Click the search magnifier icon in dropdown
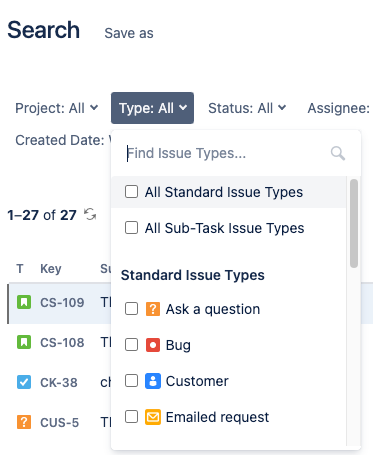Image resolution: width=373 pixels, height=455 pixels. [x=338, y=153]
